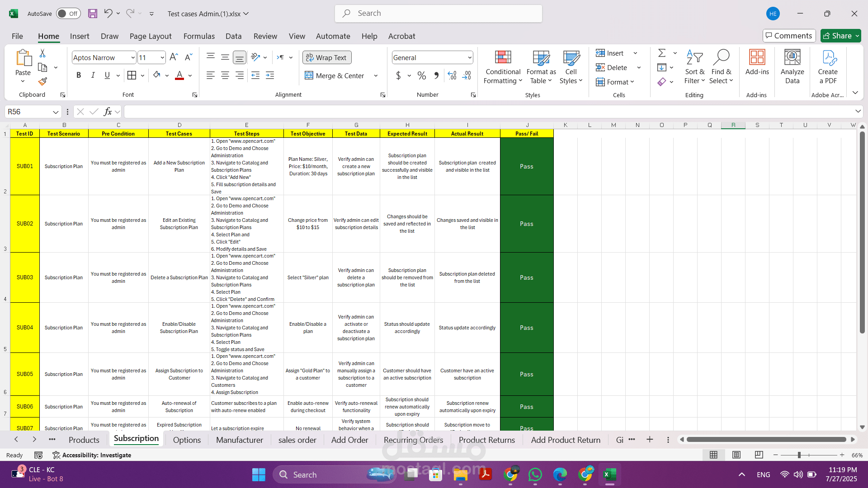868x488 pixels.
Task: Open the font name dropdown
Action: coord(132,57)
